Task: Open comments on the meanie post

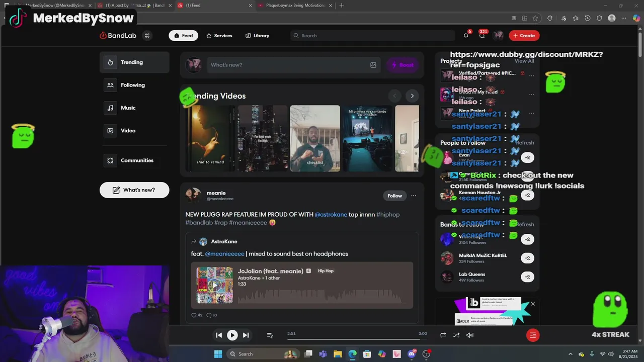Action: point(209,315)
